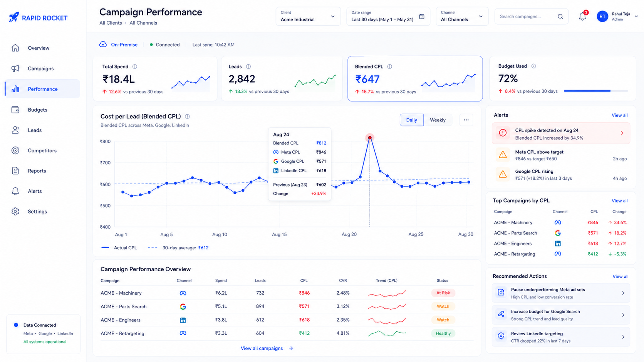This screenshot has width=644, height=362.
Task: Click the On-Premise cloud icon
Action: 103,44
